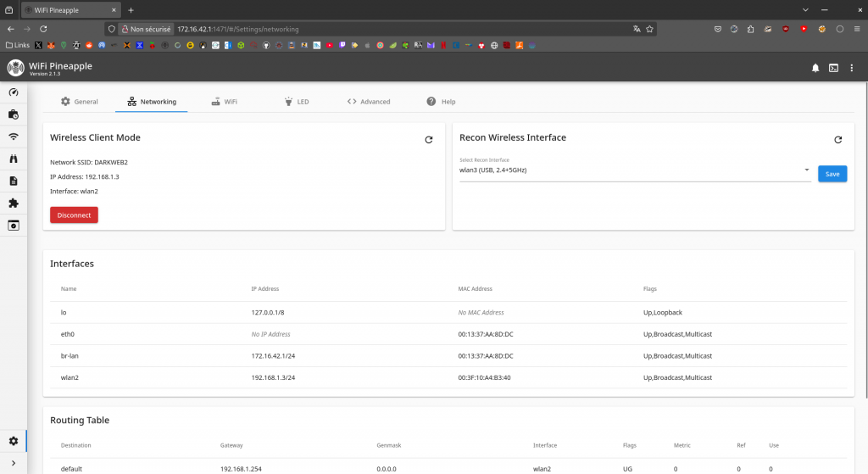
Task: Open notifications with the bell icon
Action: coord(815,68)
